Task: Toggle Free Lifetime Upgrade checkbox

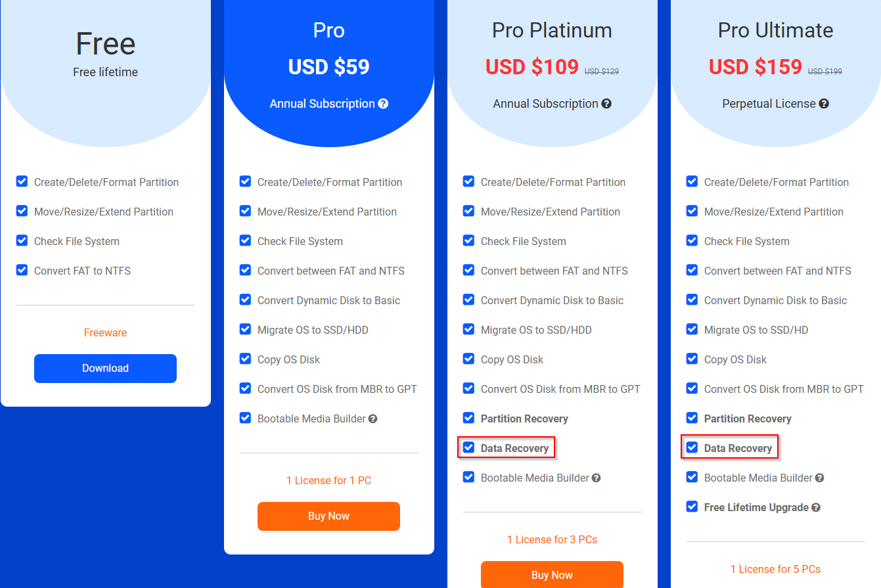Action: [692, 507]
